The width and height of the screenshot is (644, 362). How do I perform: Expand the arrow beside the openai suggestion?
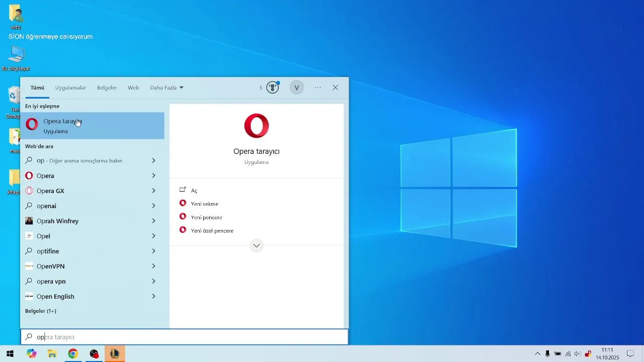153,206
